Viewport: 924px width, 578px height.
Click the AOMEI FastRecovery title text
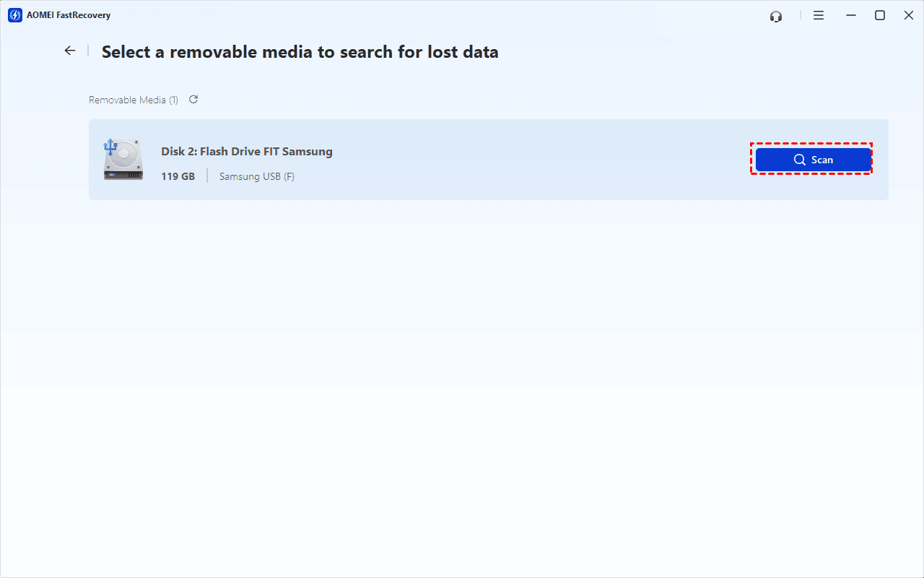coord(69,15)
